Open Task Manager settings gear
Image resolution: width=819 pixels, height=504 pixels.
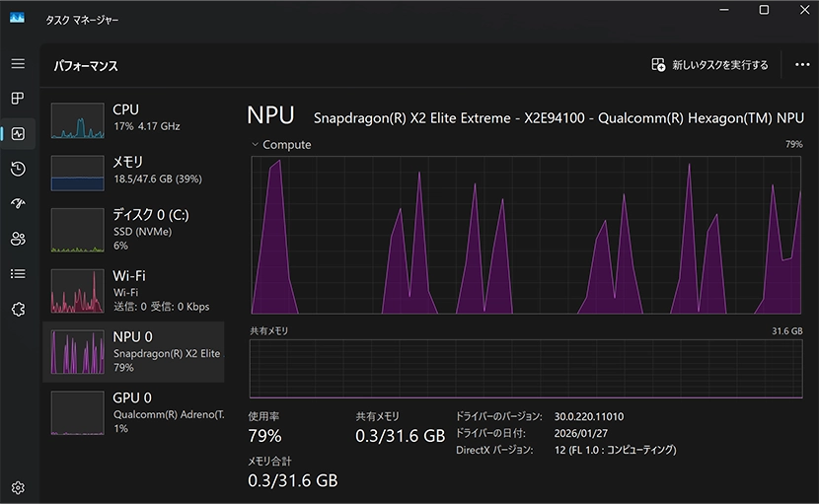[18, 487]
